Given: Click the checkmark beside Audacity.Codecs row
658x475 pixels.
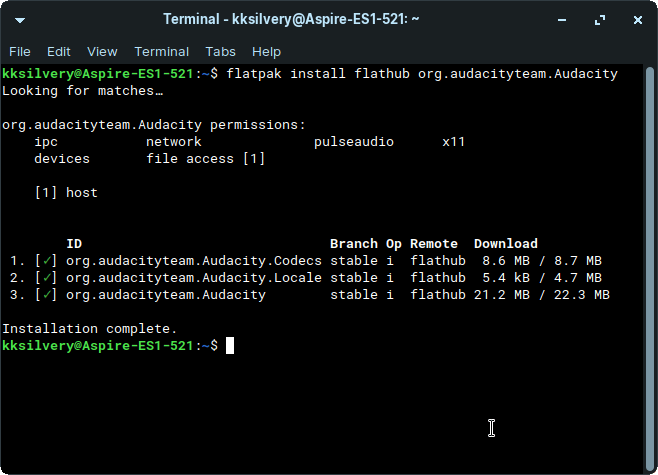Looking at the screenshot, I should (x=46, y=261).
